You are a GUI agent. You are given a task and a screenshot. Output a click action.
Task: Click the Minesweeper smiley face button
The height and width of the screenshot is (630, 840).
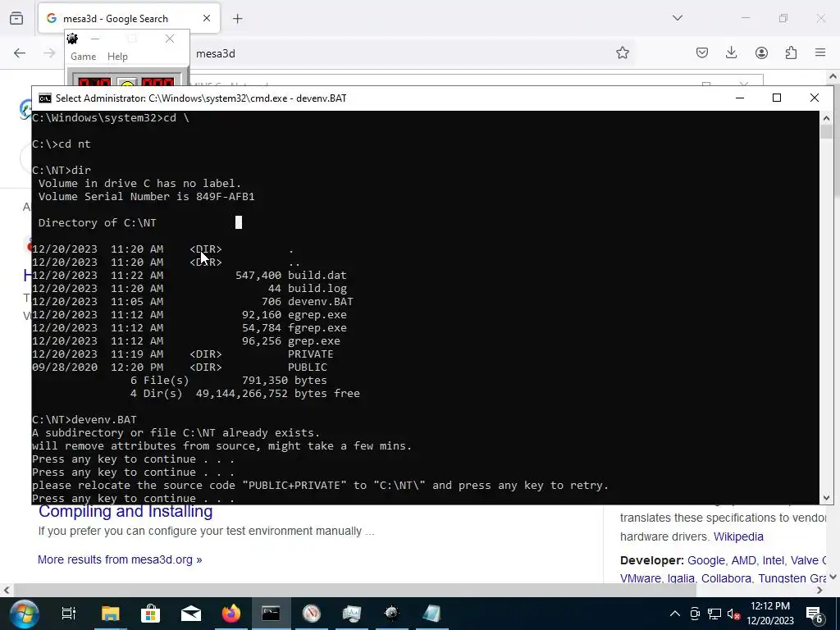127,84
